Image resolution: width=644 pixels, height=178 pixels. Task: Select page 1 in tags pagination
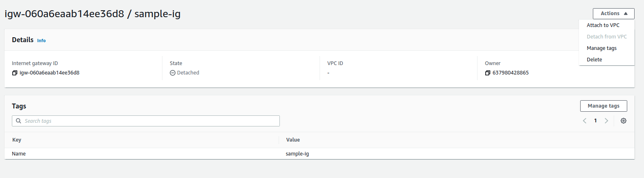point(595,121)
